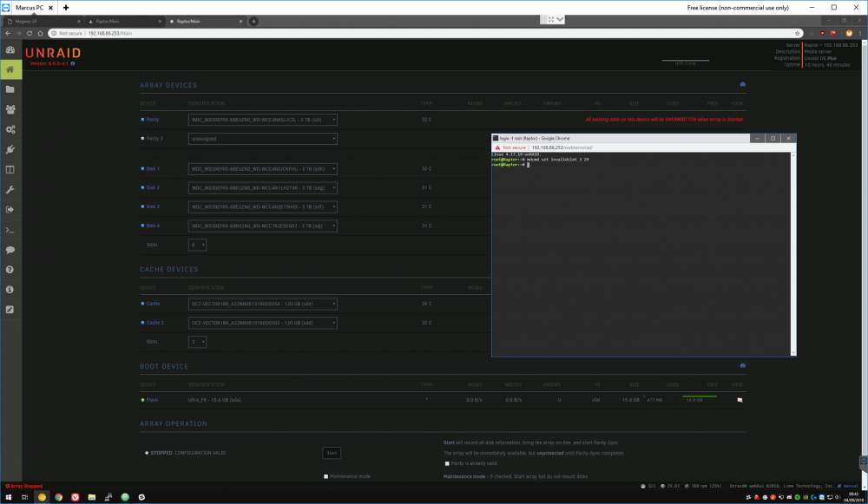Toggle the 'Parity is already valid' checkbox
The image size is (868, 504).
tap(447, 463)
